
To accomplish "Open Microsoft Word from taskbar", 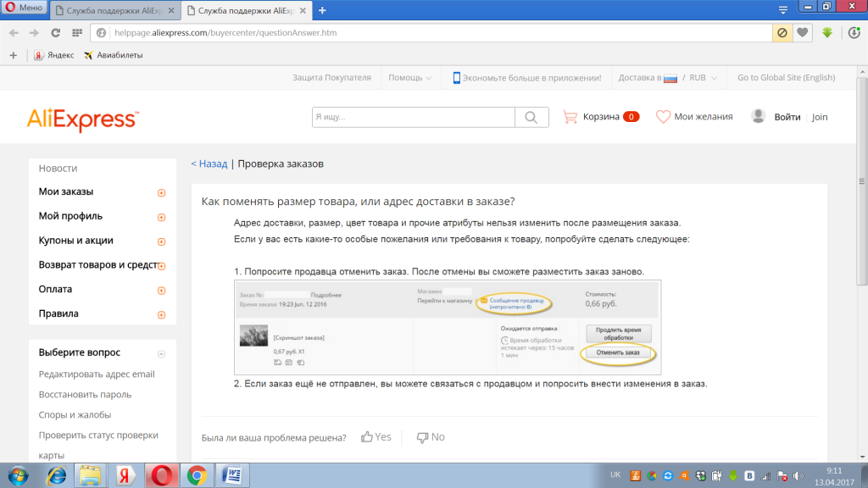I will (232, 476).
